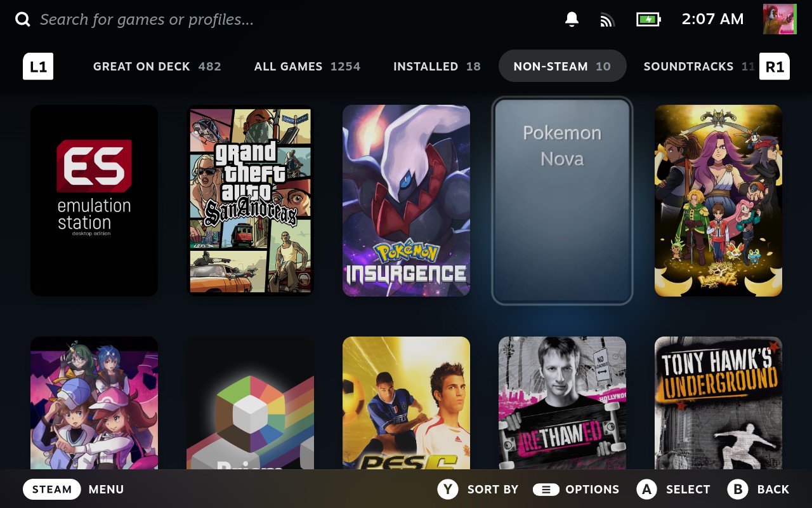
Task: Open the user profile avatar
Action: [x=780, y=19]
